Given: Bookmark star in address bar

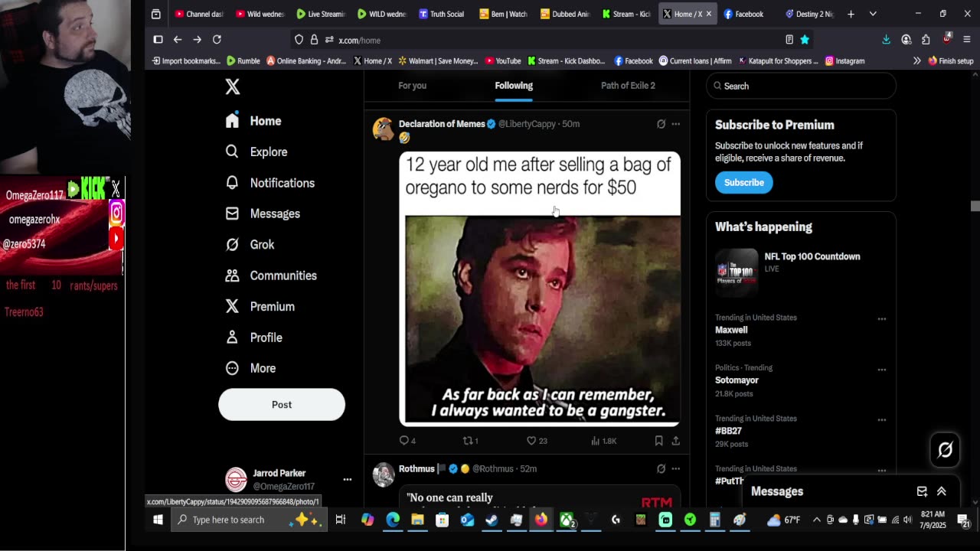Looking at the screenshot, I should (x=805, y=40).
